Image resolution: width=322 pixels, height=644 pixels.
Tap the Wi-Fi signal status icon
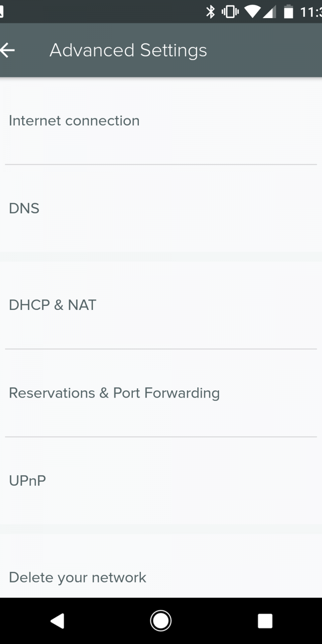(252, 12)
